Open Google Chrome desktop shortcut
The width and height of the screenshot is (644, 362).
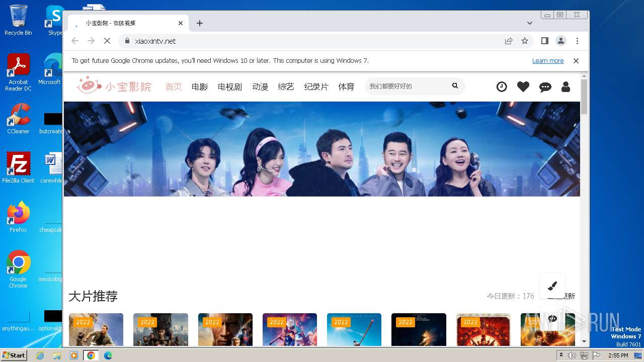pos(18,269)
